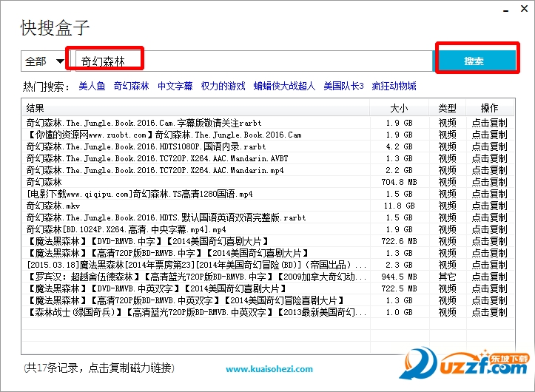This screenshot has height=392, width=535.
Task: Click 点击复制 for TS高清1280国语.mp4 row
Action: (490, 194)
